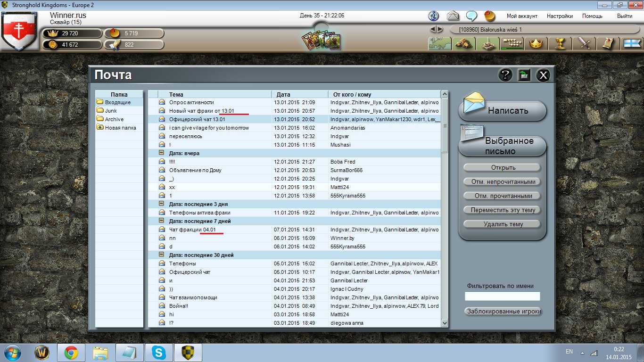Image resolution: width=644 pixels, height=362 pixels.
Task: Click Отм. непрочитанными button
Action: 502,181
